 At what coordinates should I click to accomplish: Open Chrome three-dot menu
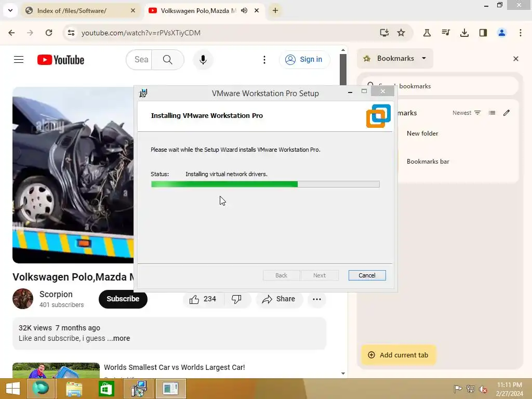point(520,33)
